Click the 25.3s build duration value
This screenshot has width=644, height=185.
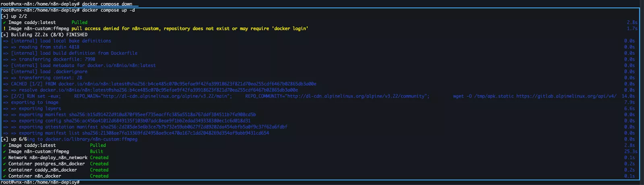630,152
